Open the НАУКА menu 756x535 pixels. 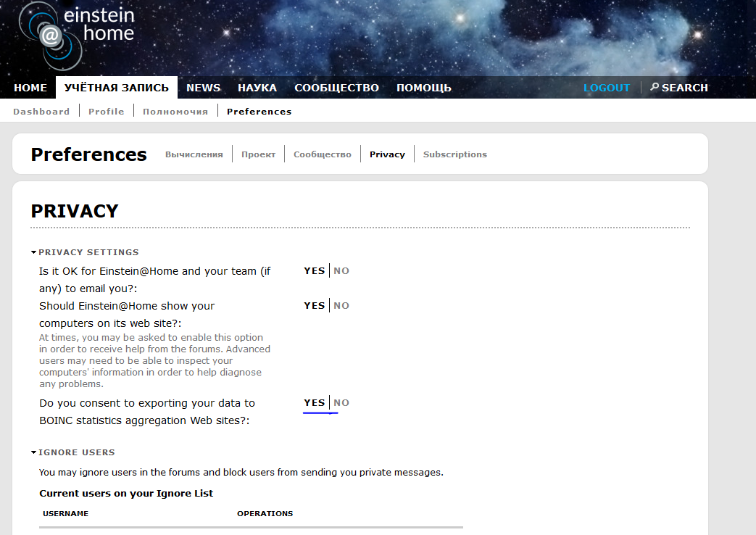[257, 88]
